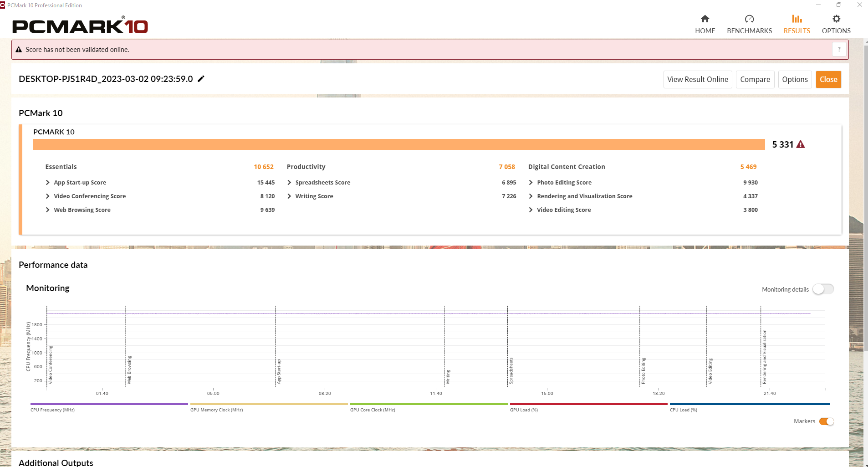Click the PCMark 10 logo
Viewport: 868px width, 467px height.
[x=80, y=26]
